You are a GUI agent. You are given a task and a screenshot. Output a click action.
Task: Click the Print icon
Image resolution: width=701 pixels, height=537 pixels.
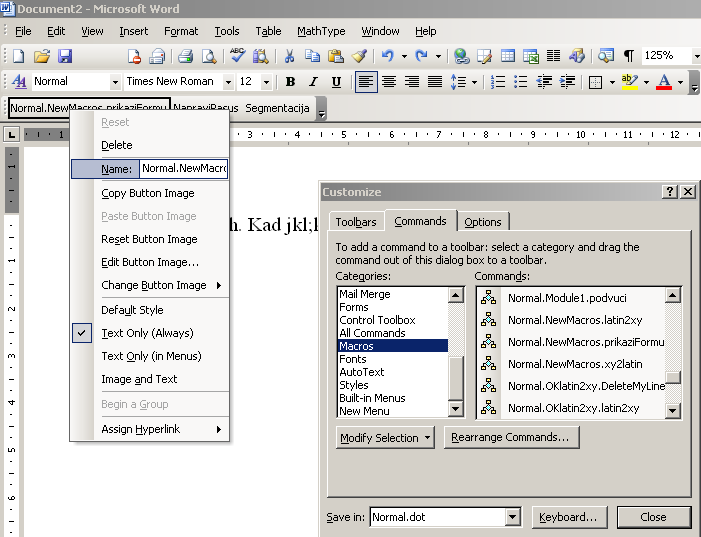pos(186,56)
